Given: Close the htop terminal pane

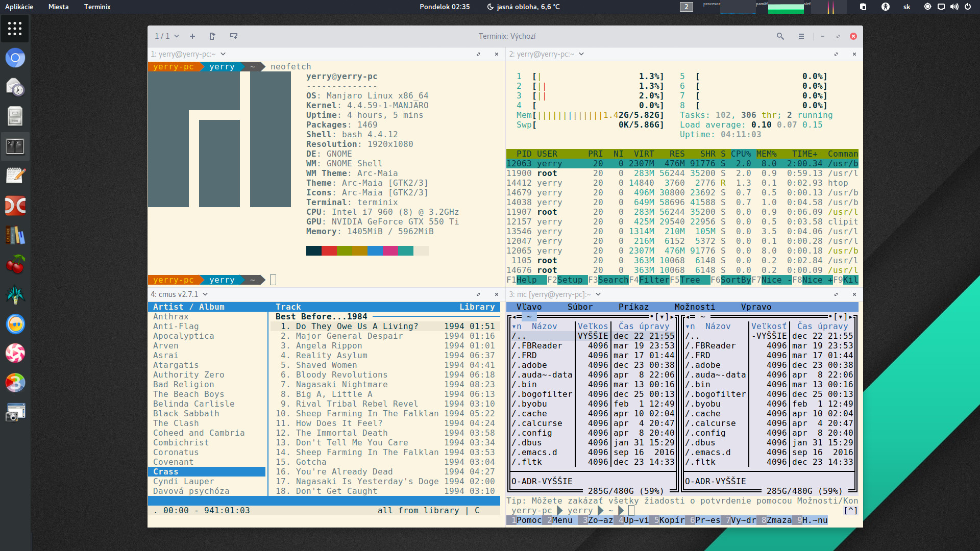Looking at the screenshot, I should point(854,54).
